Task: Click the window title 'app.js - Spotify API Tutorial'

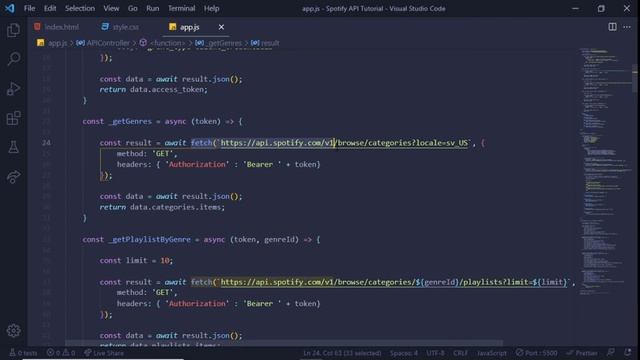Action: click(373, 8)
